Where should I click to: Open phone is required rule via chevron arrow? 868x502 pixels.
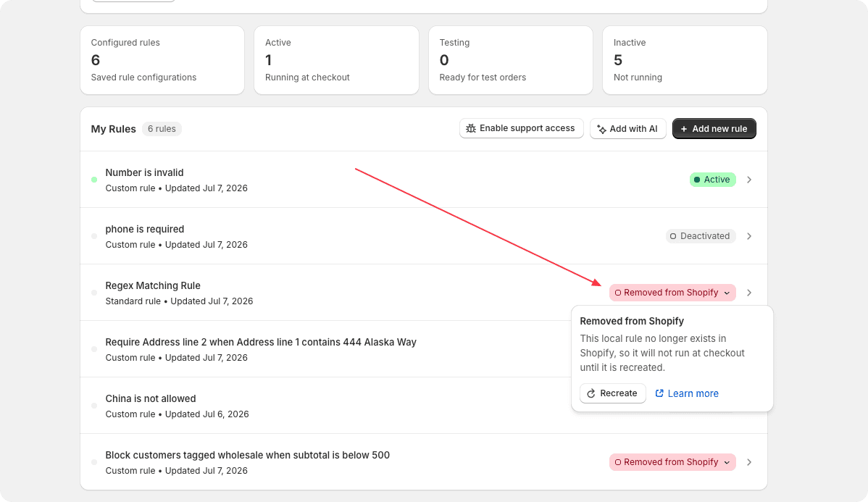[x=749, y=236]
